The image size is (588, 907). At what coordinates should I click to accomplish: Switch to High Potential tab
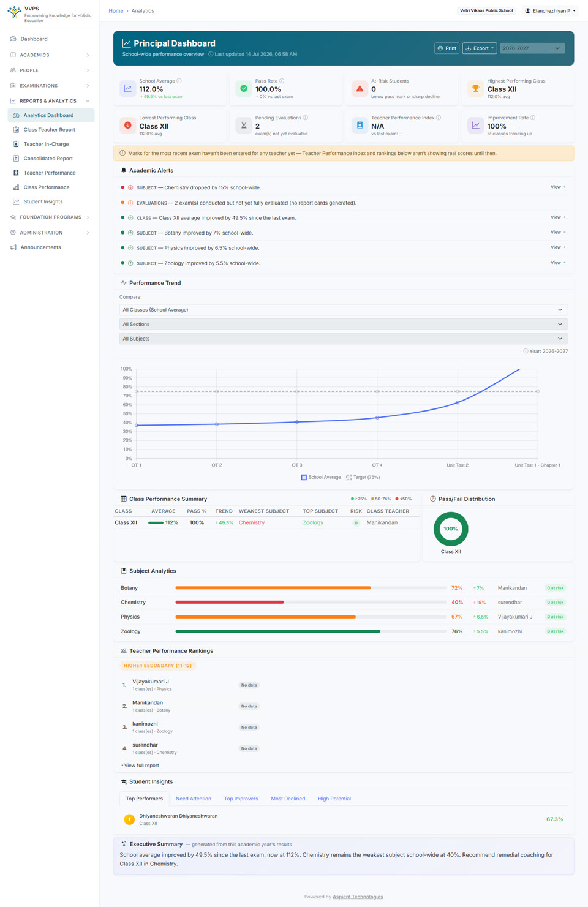pyautogui.click(x=334, y=799)
